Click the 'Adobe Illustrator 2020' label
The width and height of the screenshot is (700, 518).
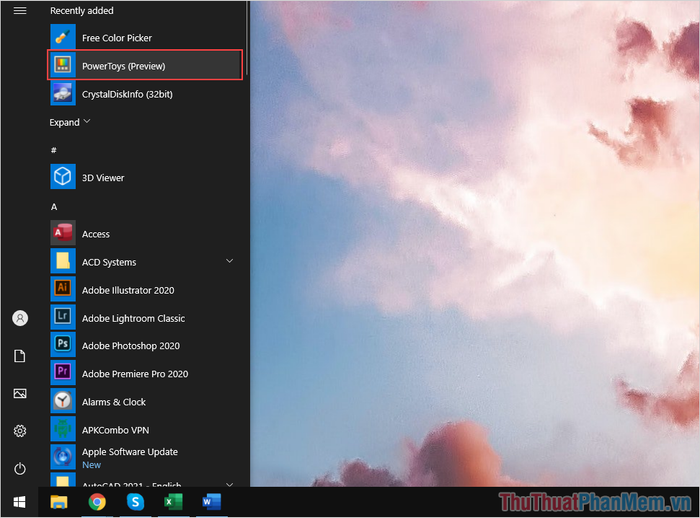(128, 290)
